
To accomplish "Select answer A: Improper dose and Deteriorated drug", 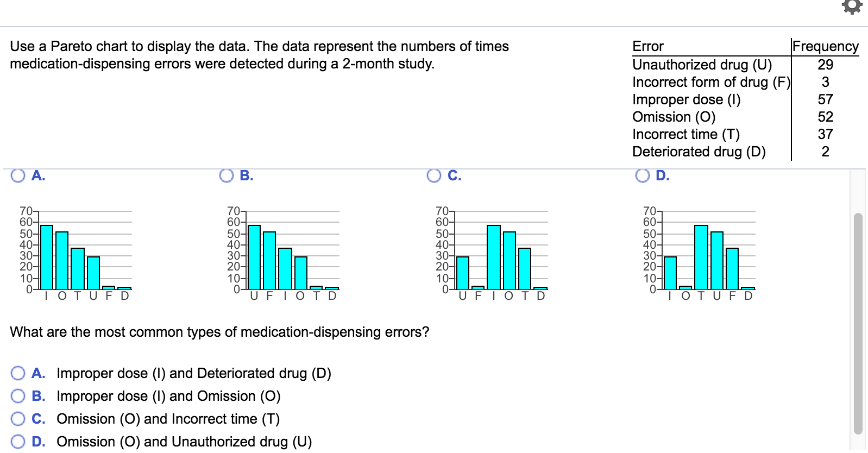I will [18, 373].
